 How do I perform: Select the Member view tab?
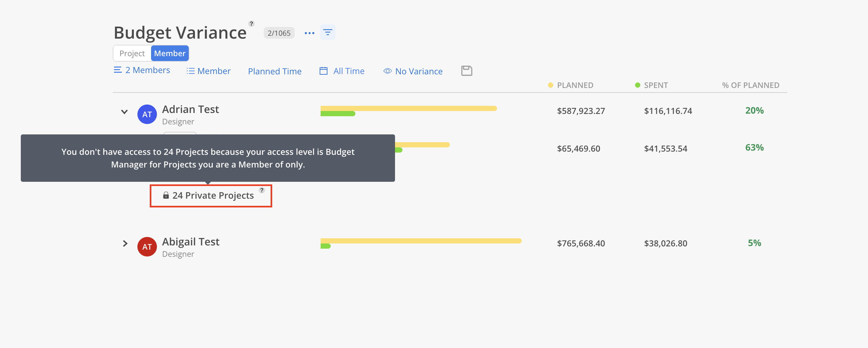[x=170, y=53]
